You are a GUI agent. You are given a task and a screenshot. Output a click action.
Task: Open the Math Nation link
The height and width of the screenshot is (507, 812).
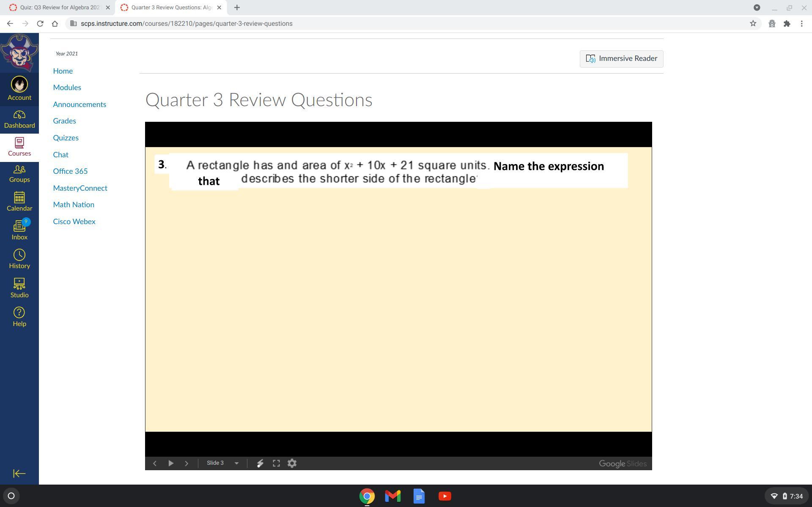[x=74, y=205]
